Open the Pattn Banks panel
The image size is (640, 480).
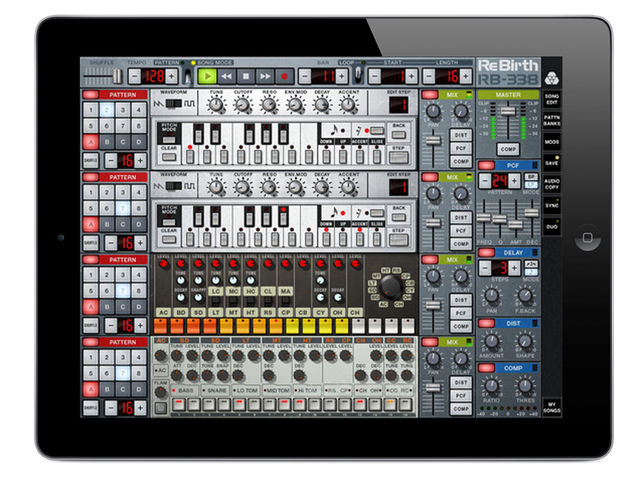click(551, 120)
